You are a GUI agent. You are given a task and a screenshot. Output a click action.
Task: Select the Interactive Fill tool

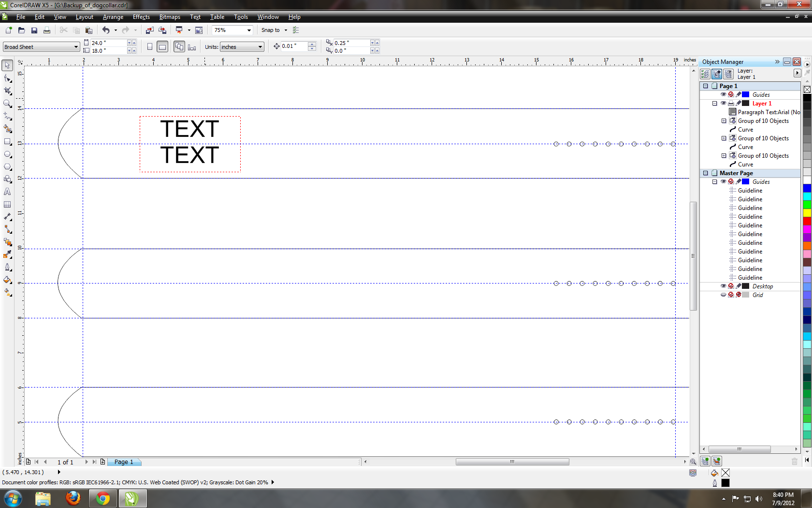(x=7, y=292)
